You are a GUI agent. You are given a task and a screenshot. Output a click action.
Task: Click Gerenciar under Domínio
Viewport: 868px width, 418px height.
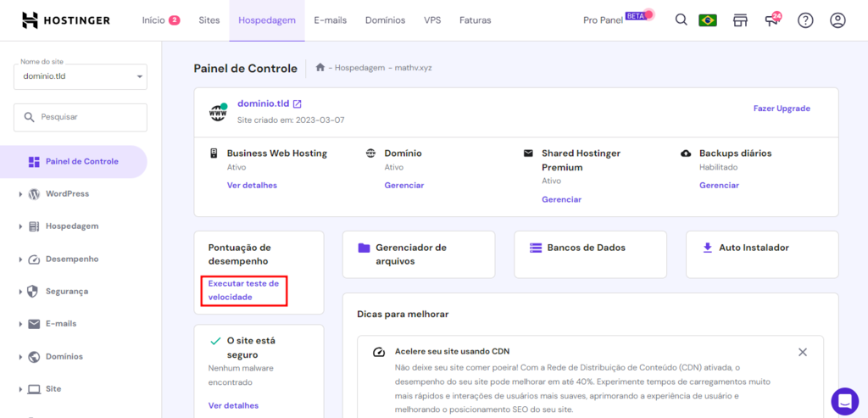(x=404, y=186)
